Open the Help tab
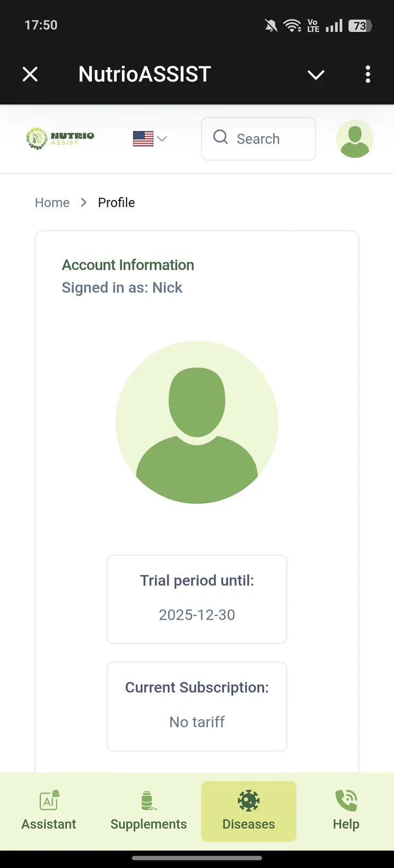This screenshot has height=868, width=394. click(x=346, y=811)
